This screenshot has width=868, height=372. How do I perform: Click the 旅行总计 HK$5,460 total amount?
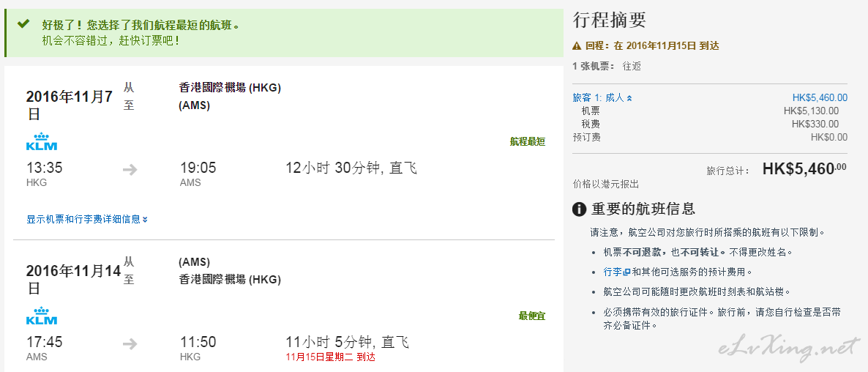805,169
